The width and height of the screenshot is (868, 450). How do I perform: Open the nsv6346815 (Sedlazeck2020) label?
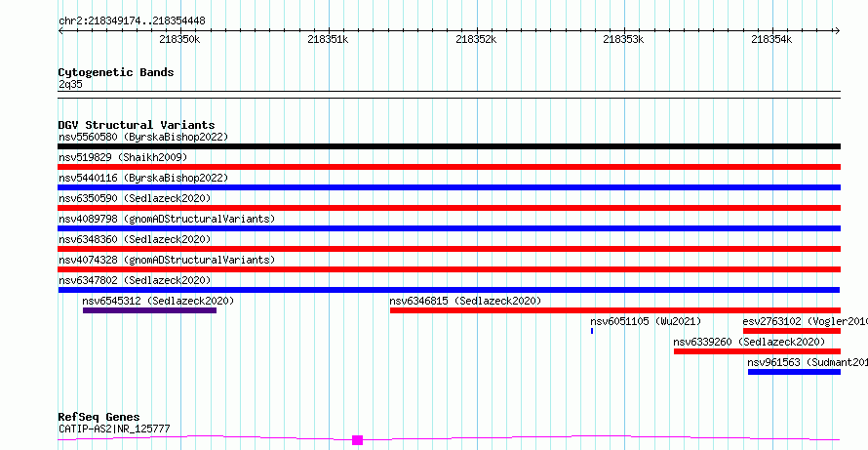(465, 301)
